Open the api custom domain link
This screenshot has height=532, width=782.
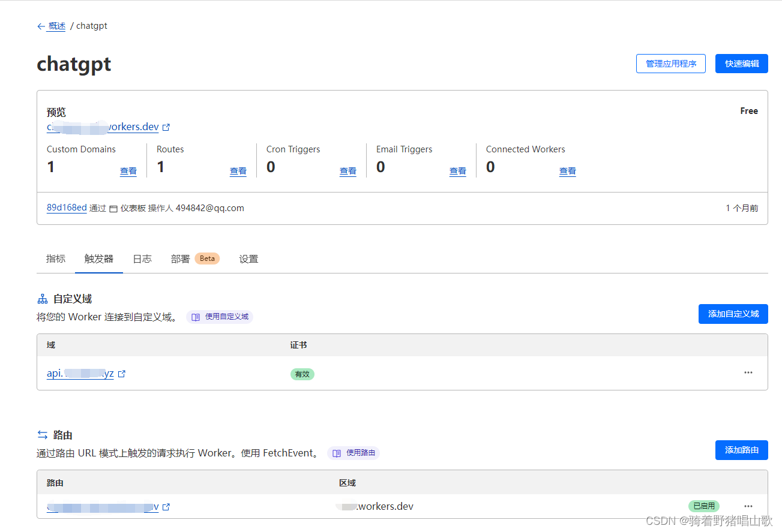(80, 374)
